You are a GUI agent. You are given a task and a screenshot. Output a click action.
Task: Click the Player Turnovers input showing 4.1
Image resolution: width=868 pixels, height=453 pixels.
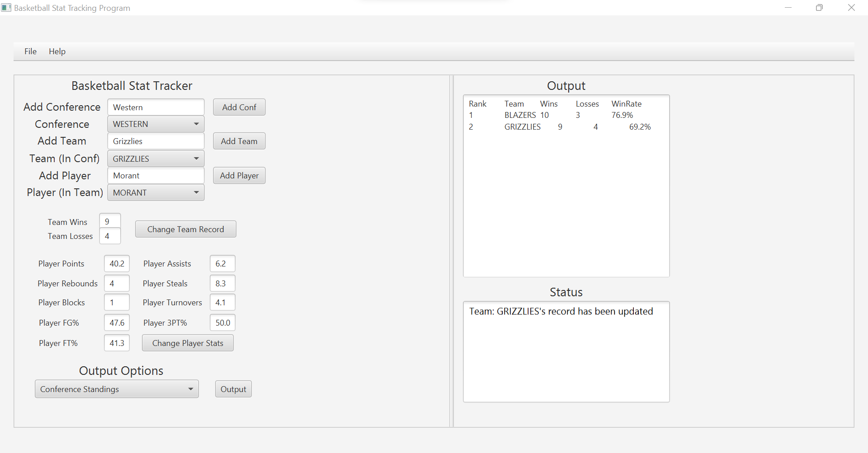coord(222,302)
